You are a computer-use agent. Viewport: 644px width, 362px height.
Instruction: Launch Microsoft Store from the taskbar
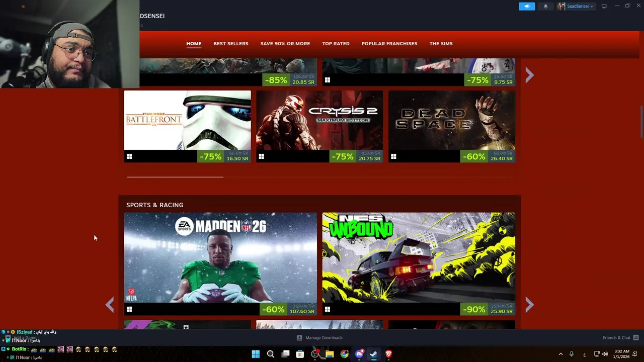pyautogui.click(x=300, y=354)
